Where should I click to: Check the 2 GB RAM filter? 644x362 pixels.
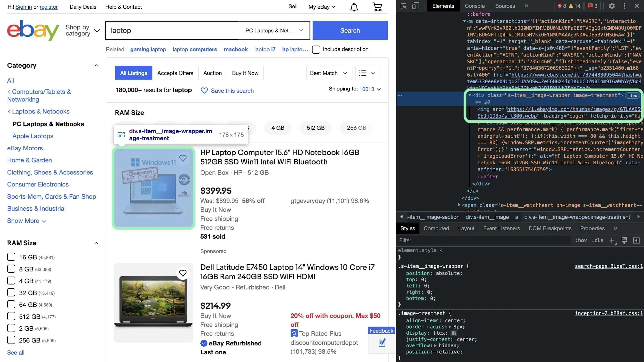coord(11,328)
